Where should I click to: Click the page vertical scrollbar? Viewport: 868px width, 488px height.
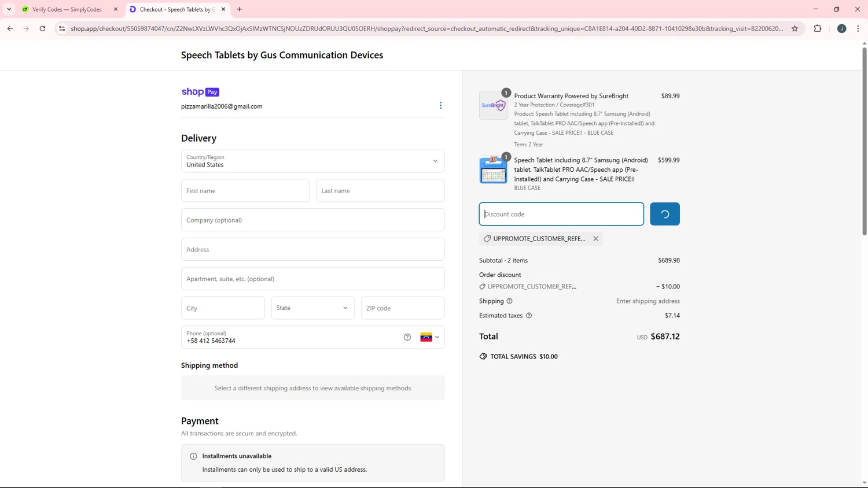click(x=865, y=142)
